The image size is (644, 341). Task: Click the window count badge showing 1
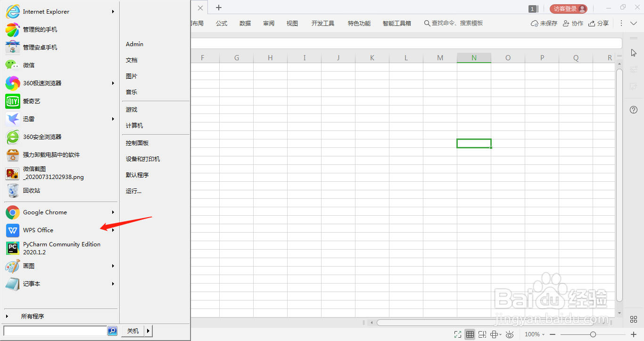click(x=533, y=9)
